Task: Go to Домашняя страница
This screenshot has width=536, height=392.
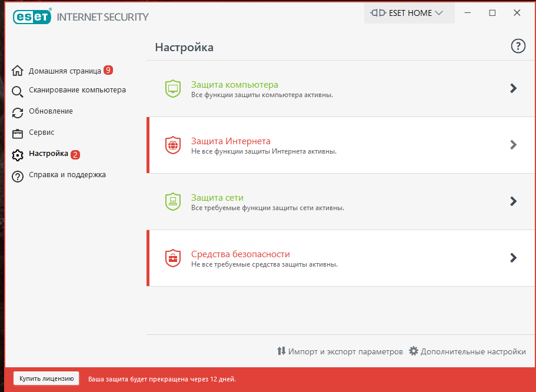Action: pos(65,71)
